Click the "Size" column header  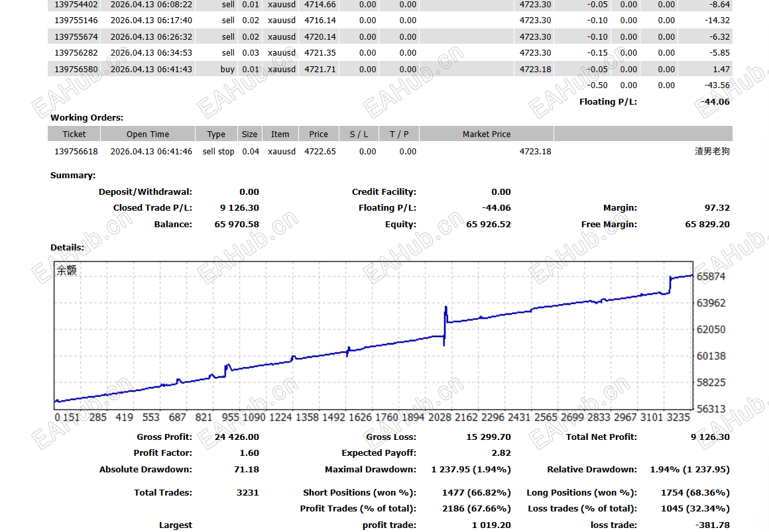pos(249,134)
